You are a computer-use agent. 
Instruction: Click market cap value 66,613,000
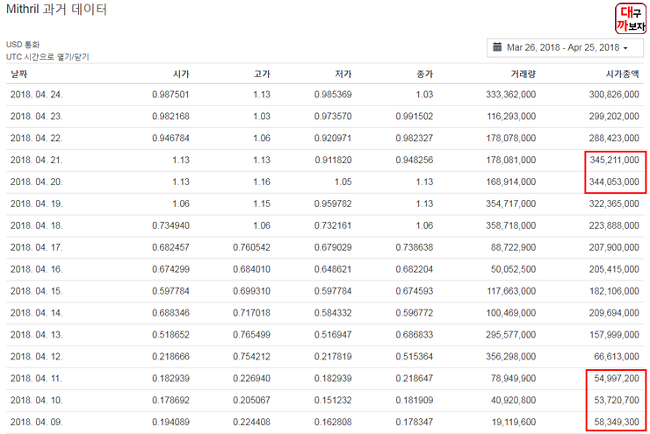[617, 356]
